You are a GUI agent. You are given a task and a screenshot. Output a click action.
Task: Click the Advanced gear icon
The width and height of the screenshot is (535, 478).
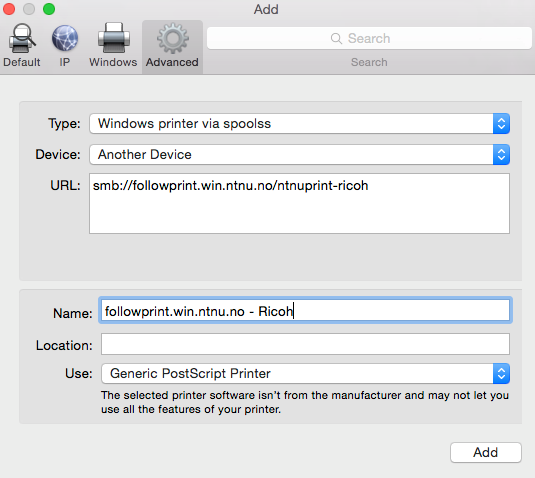pyautogui.click(x=173, y=38)
